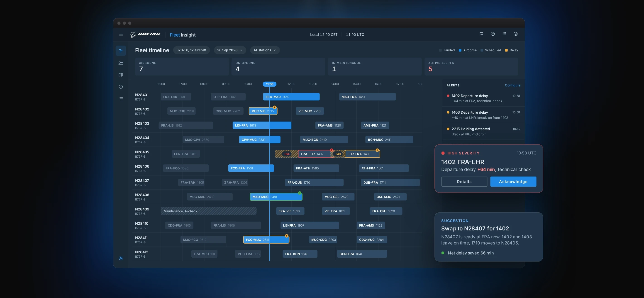Open the history clock sidebar icon
This screenshot has width=644, height=298.
point(121,87)
